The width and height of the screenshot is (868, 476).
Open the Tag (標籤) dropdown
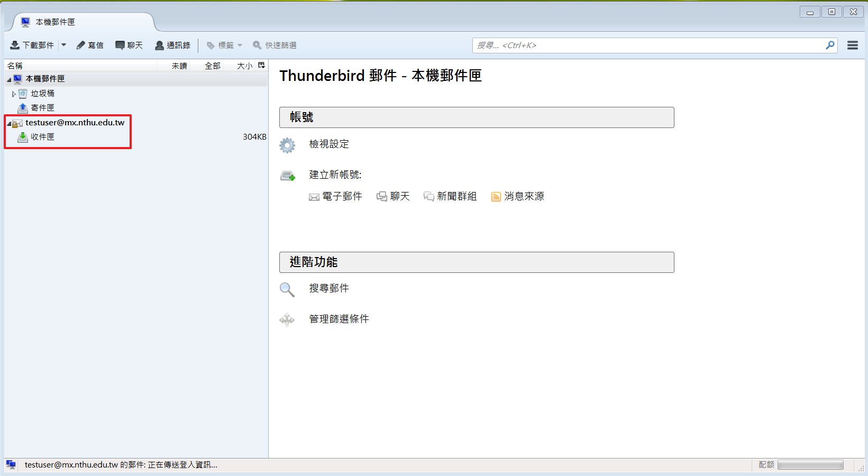point(224,45)
